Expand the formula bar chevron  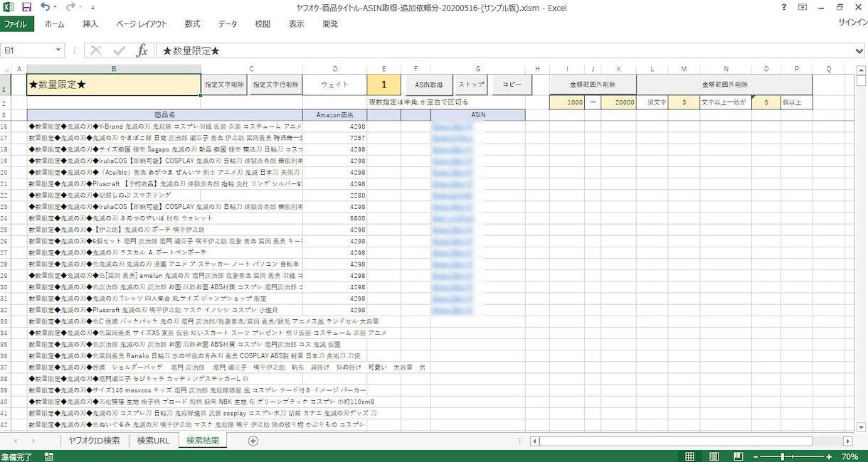point(859,50)
